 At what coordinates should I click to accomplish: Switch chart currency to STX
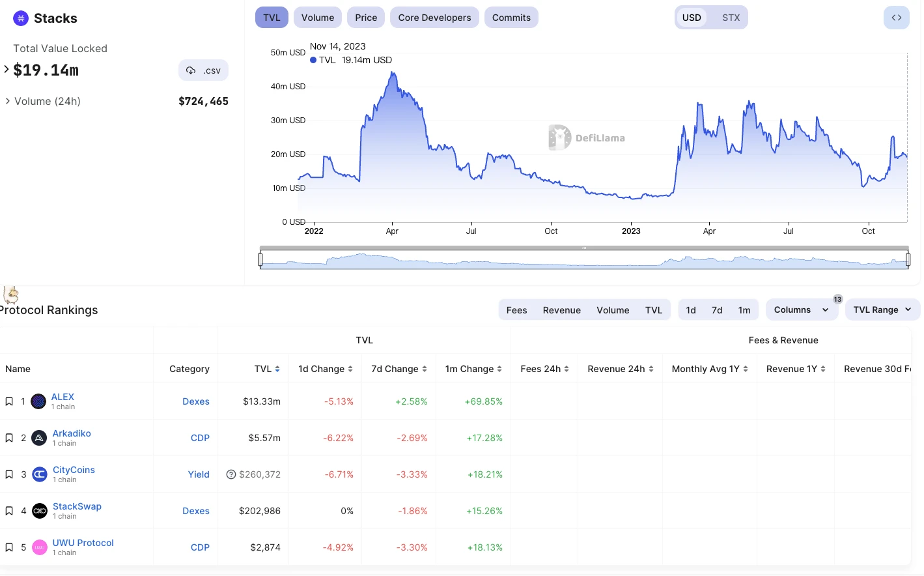731,18
